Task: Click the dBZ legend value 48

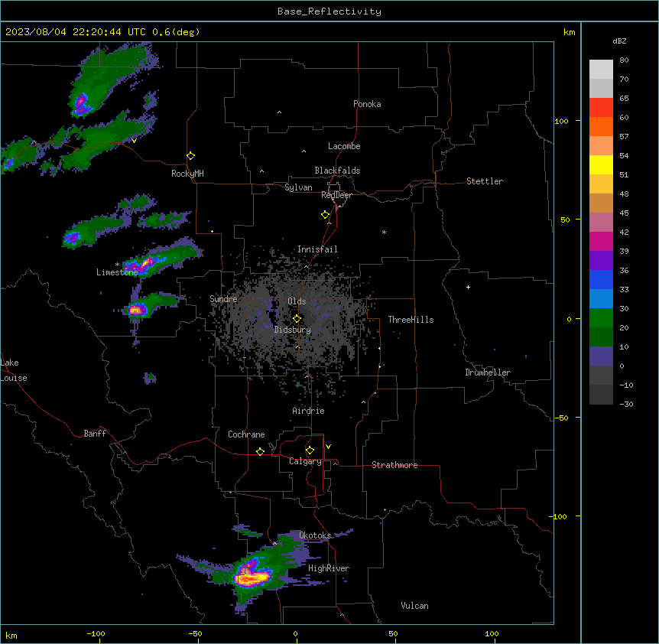Action: pyautogui.click(x=624, y=194)
